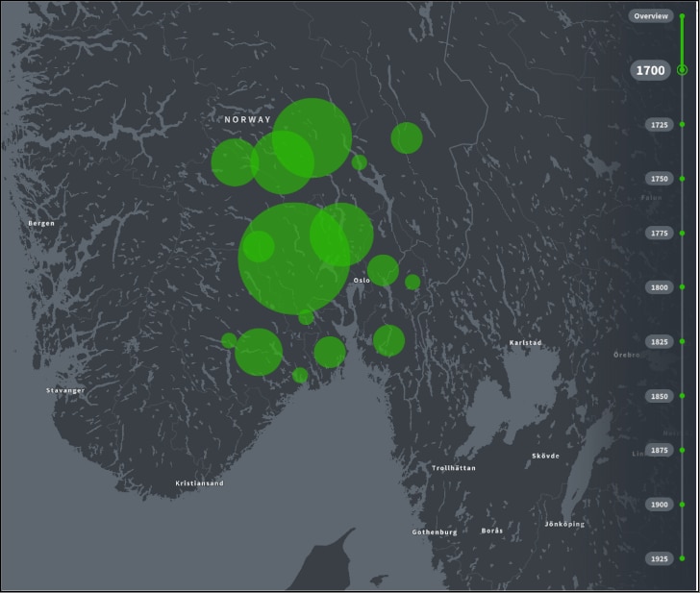Go to the 1825 timeline entry
This screenshot has width=700, height=593.
pyautogui.click(x=659, y=342)
